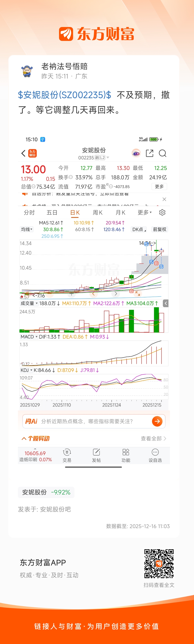The height and width of the screenshot is (644, 194).
Task: Switch to the 月K tab
Action: pyautogui.click(x=120, y=213)
